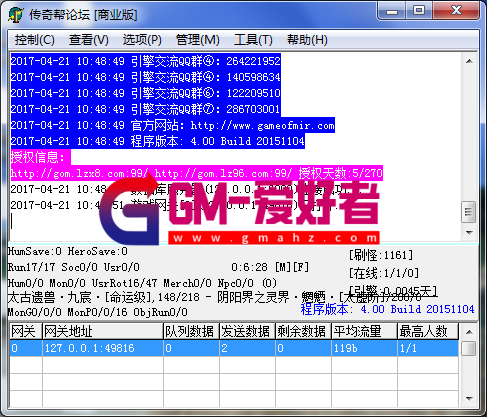The image size is (487, 417).
Task: Open the 控制(C) menu
Action: [34, 40]
